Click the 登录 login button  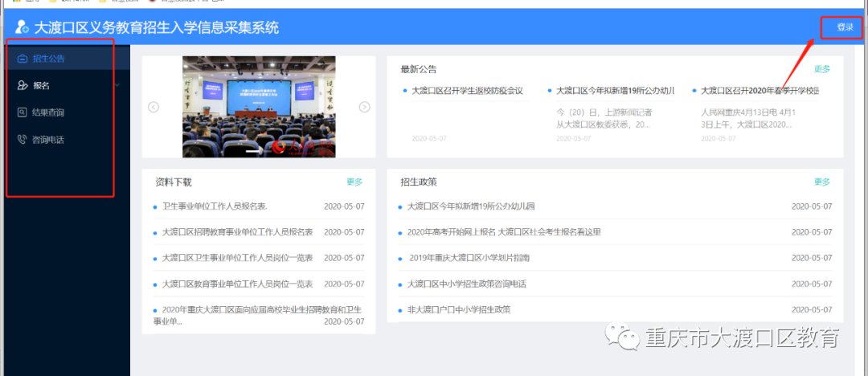845,27
